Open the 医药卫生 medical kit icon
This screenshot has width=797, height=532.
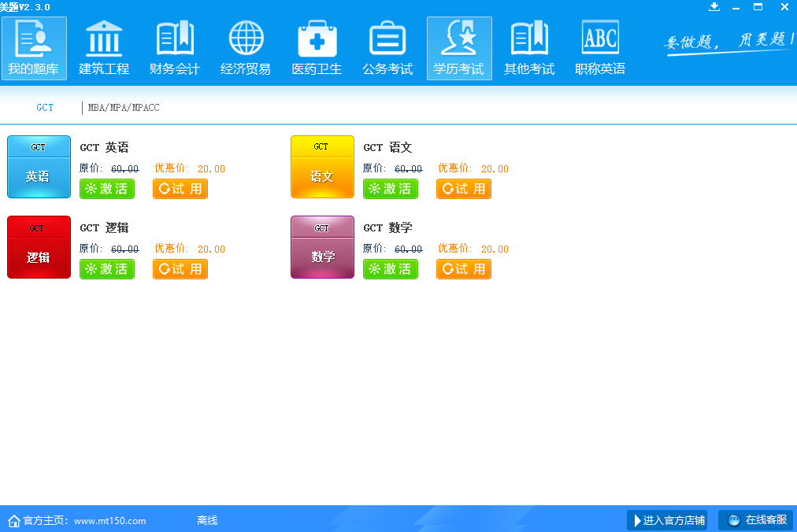[317, 48]
